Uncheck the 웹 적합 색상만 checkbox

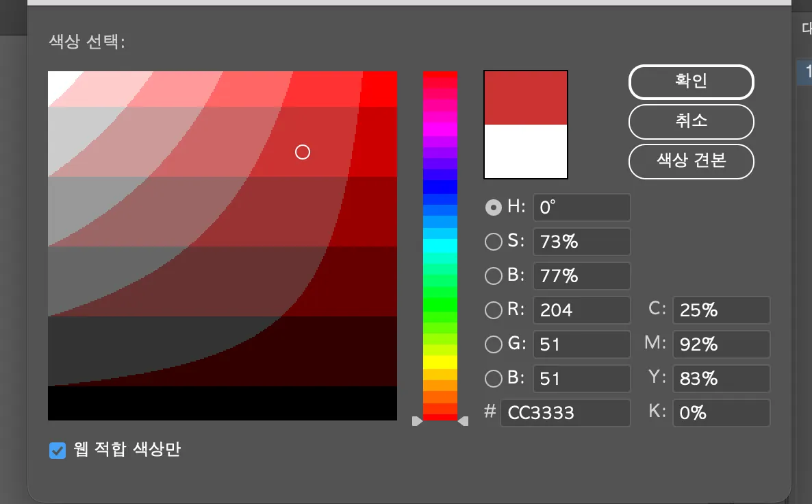point(58,451)
